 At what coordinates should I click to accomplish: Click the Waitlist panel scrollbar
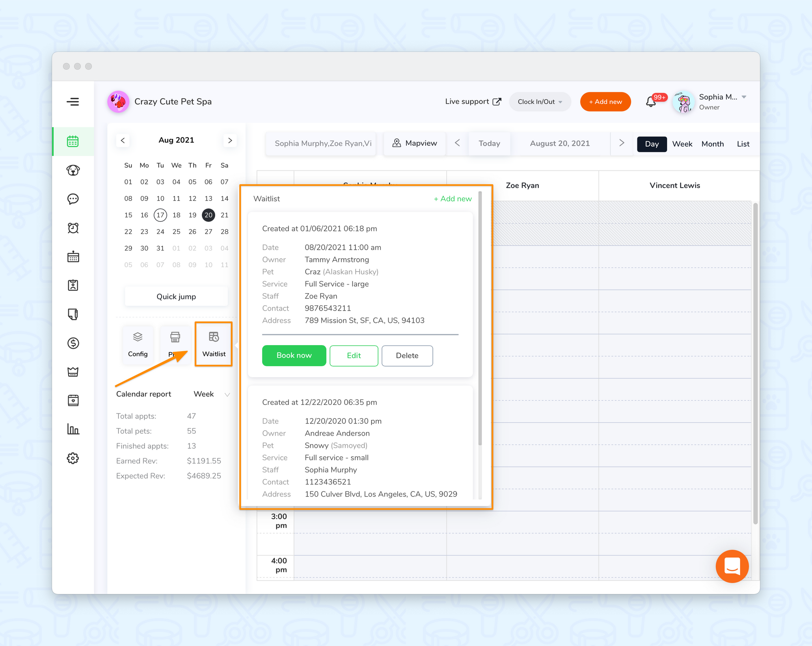(x=480, y=317)
